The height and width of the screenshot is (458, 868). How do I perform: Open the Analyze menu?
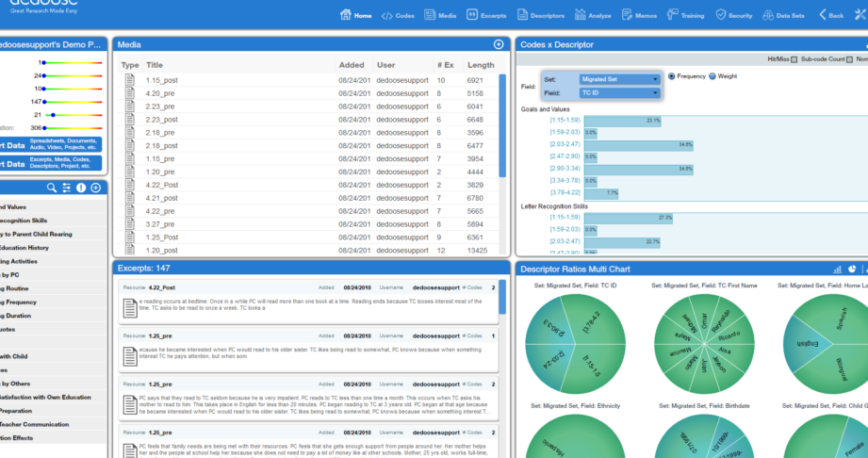click(593, 15)
